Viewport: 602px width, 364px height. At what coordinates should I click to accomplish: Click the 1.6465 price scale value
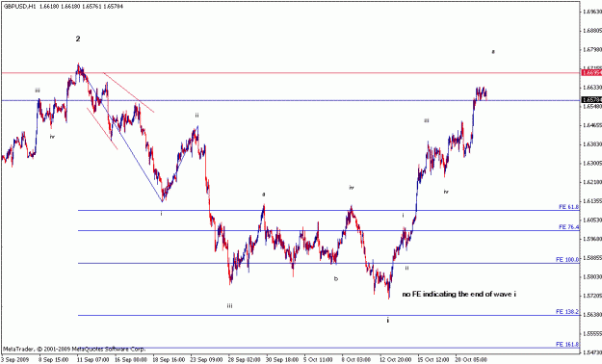point(592,125)
